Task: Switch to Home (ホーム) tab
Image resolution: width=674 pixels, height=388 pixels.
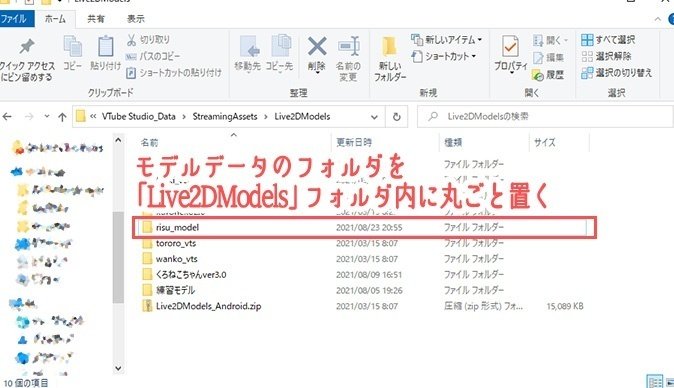Action: pyautogui.click(x=55, y=19)
